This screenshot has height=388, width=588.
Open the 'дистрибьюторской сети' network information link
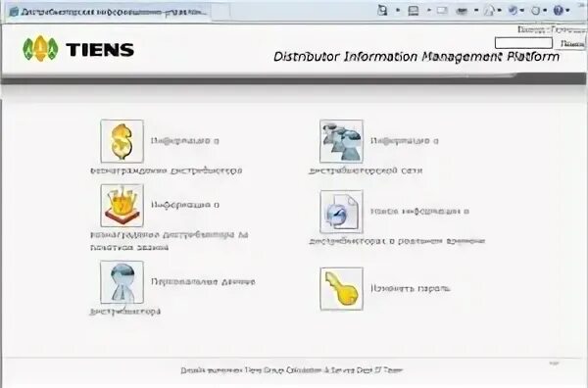(366, 170)
